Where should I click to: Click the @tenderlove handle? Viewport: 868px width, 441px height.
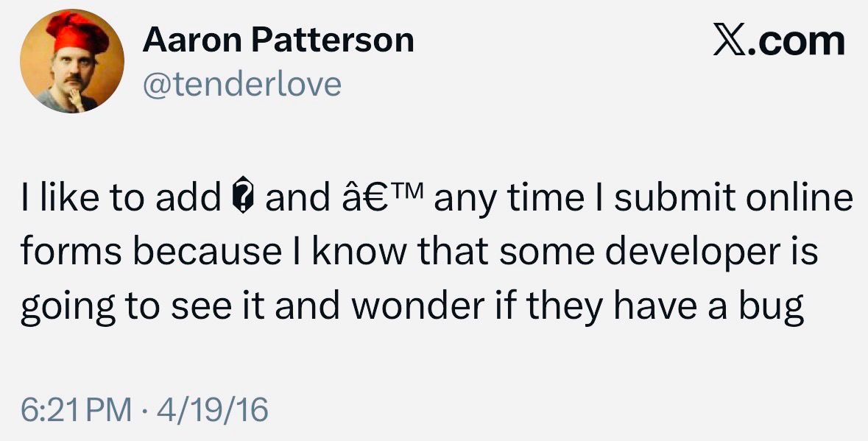pyautogui.click(x=242, y=85)
